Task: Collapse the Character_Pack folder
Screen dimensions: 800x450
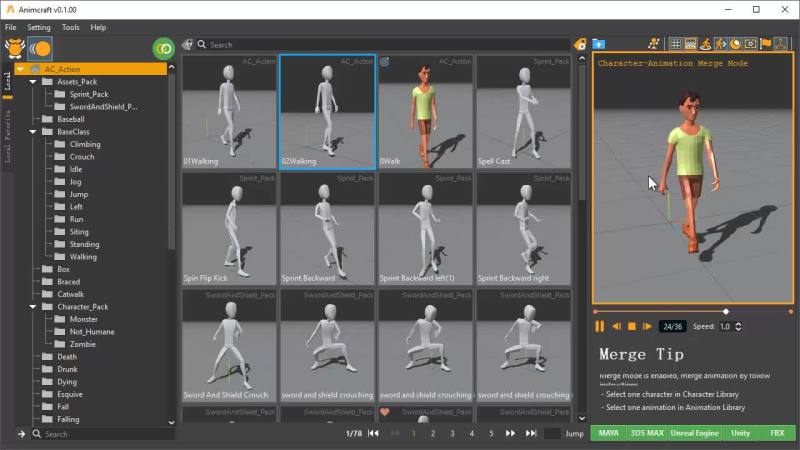Action: 33,307
